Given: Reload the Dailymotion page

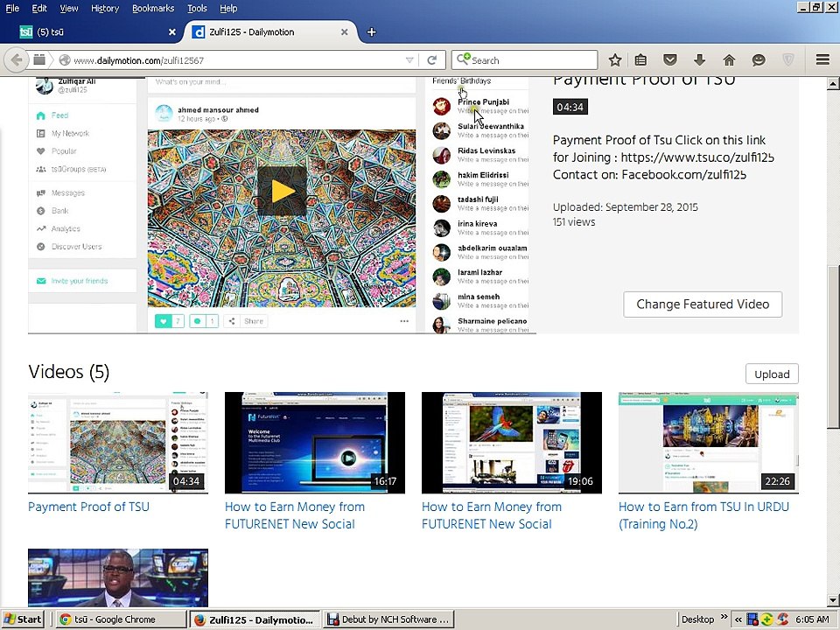Looking at the screenshot, I should [431, 60].
